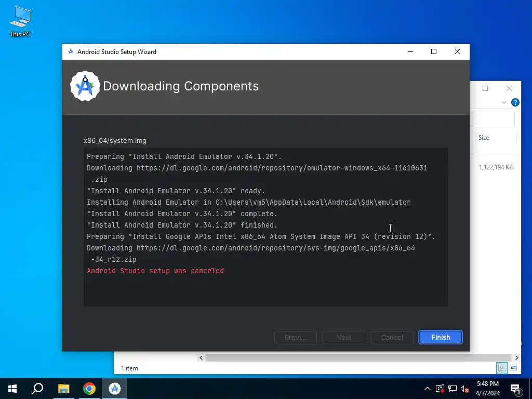Click File Explorer horizontal scrollbar left arrow
This screenshot has width=532, height=399.
(201, 357)
